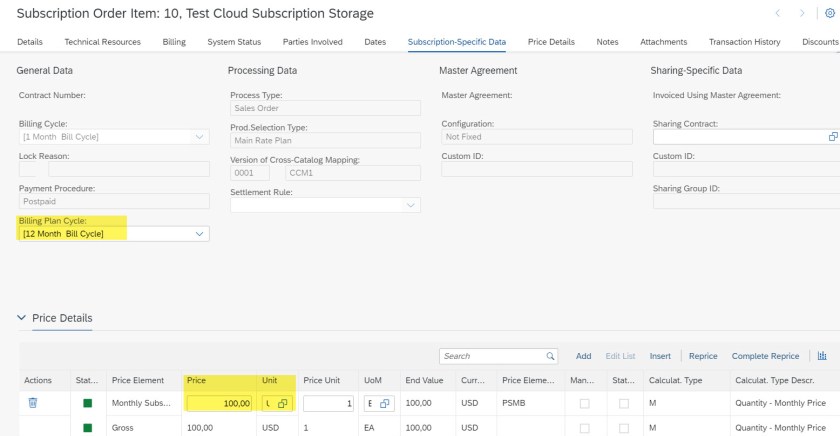Tick the Statistical checkbox in the Monthly Subscription row
The image size is (840, 436).
pos(622,403)
